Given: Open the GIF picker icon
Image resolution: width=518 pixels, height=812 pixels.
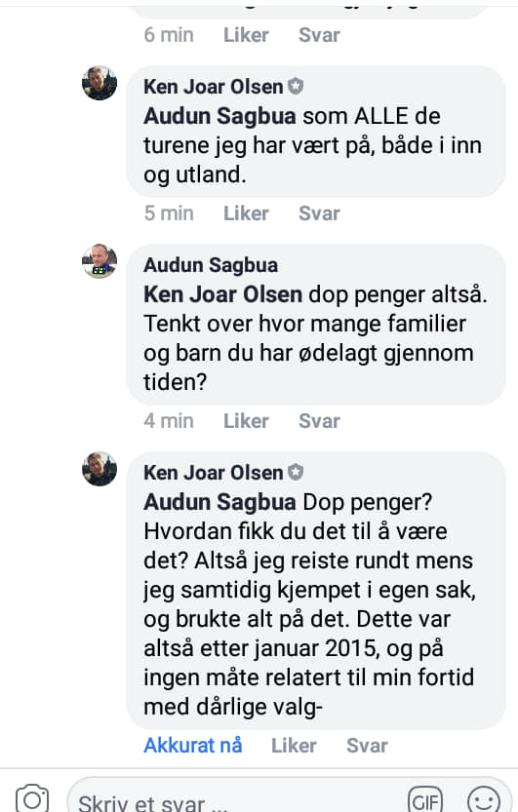Looking at the screenshot, I should 425,799.
